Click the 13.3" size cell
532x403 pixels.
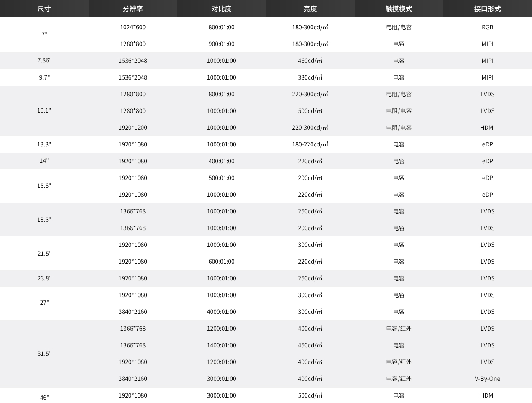[44, 144]
